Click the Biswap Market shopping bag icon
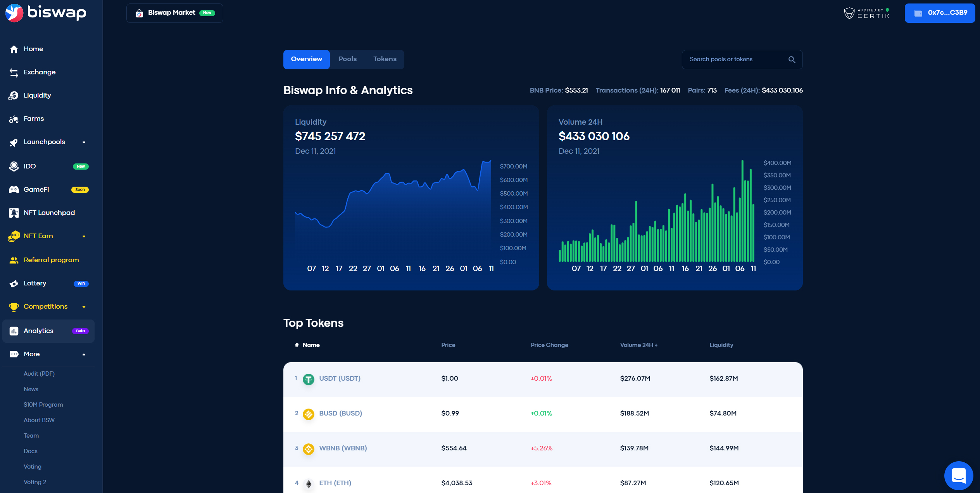980x493 pixels. [139, 13]
